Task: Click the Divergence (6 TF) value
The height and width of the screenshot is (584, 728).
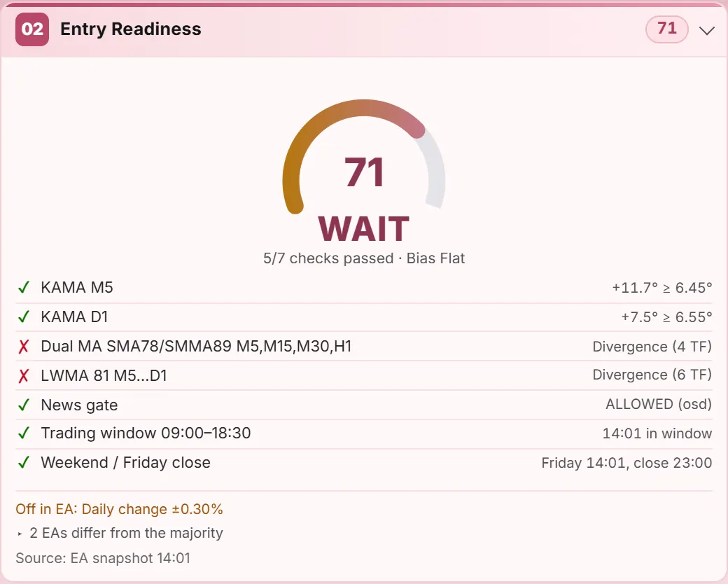Action: coord(652,375)
